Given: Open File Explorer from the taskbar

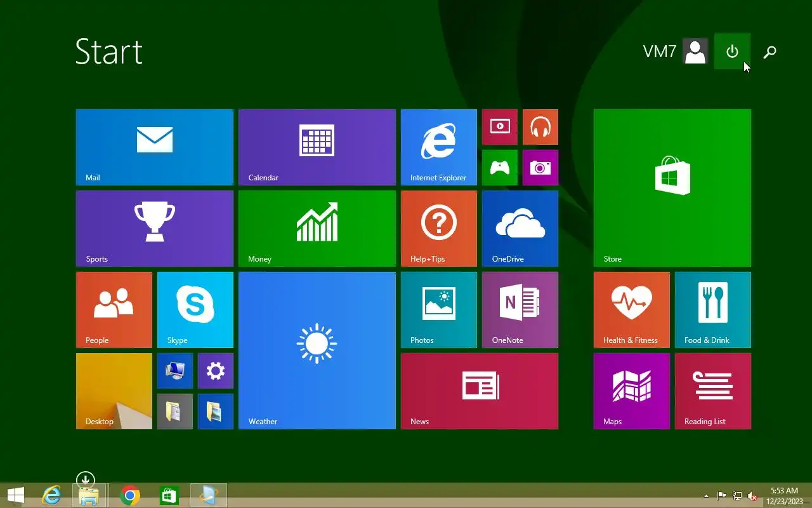Looking at the screenshot, I should point(89,495).
